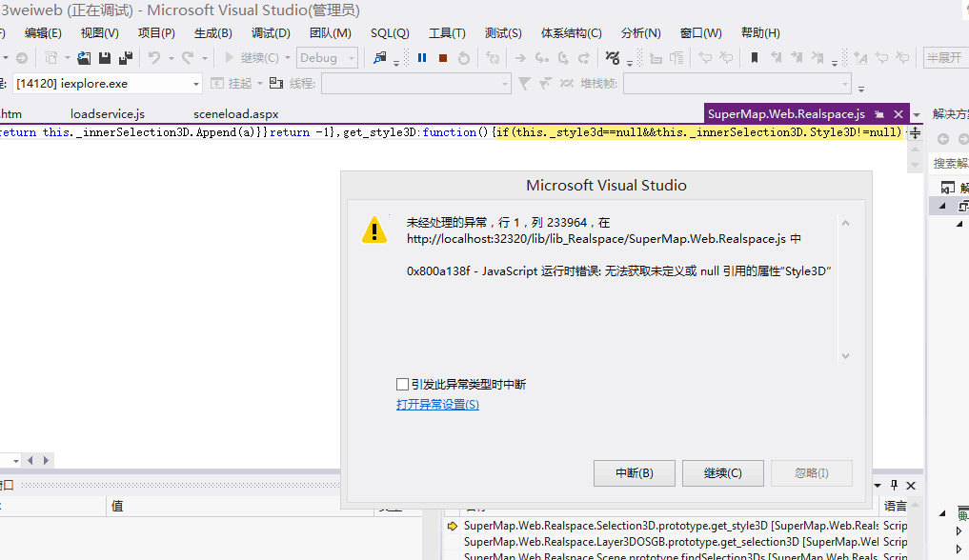Open the 团队(M) menu
This screenshot has height=560, width=969.
click(331, 33)
